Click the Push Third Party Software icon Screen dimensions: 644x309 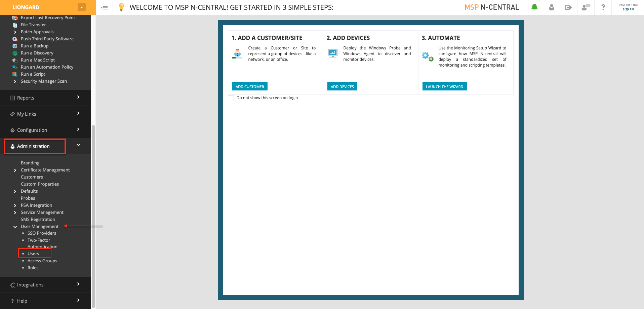tap(15, 39)
